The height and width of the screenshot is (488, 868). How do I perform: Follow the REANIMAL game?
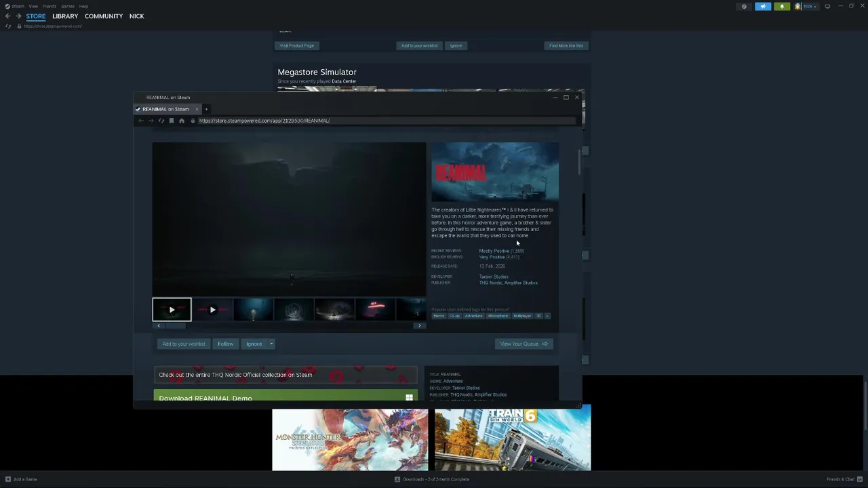click(x=225, y=344)
